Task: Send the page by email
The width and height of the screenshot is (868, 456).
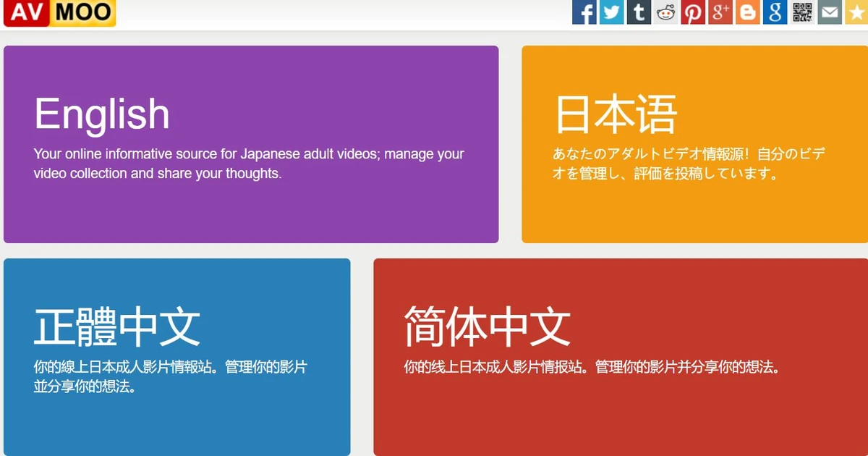Action: (x=830, y=12)
